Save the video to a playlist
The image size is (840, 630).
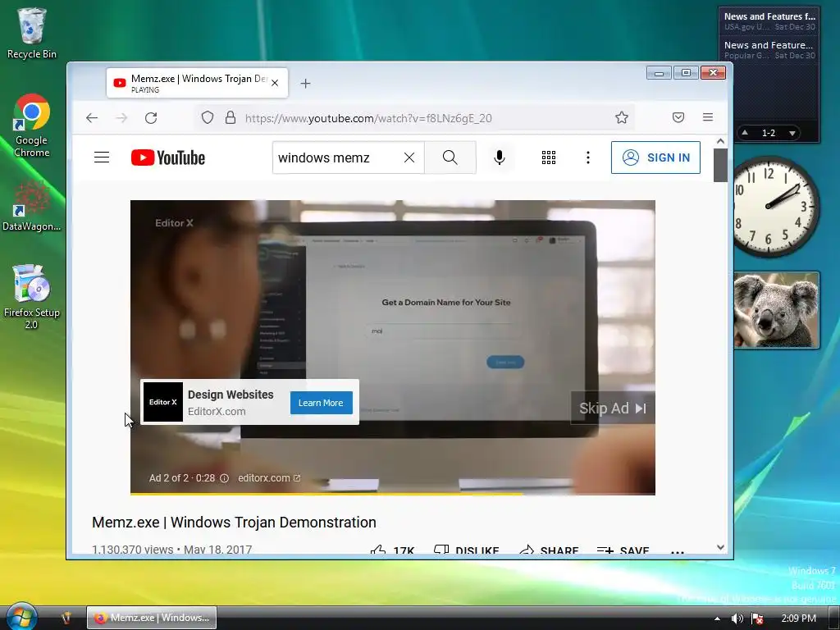(x=623, y=550)
